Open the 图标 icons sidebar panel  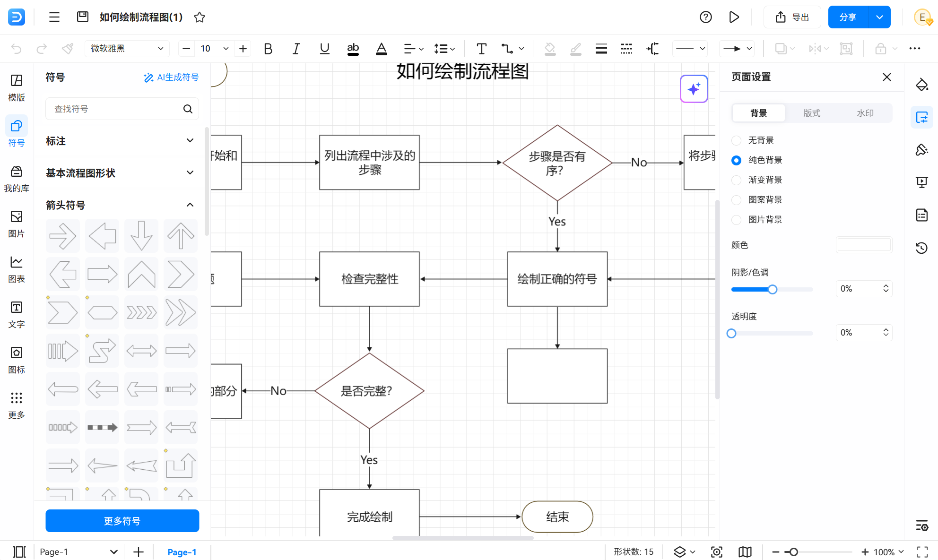tap(17, 361)
